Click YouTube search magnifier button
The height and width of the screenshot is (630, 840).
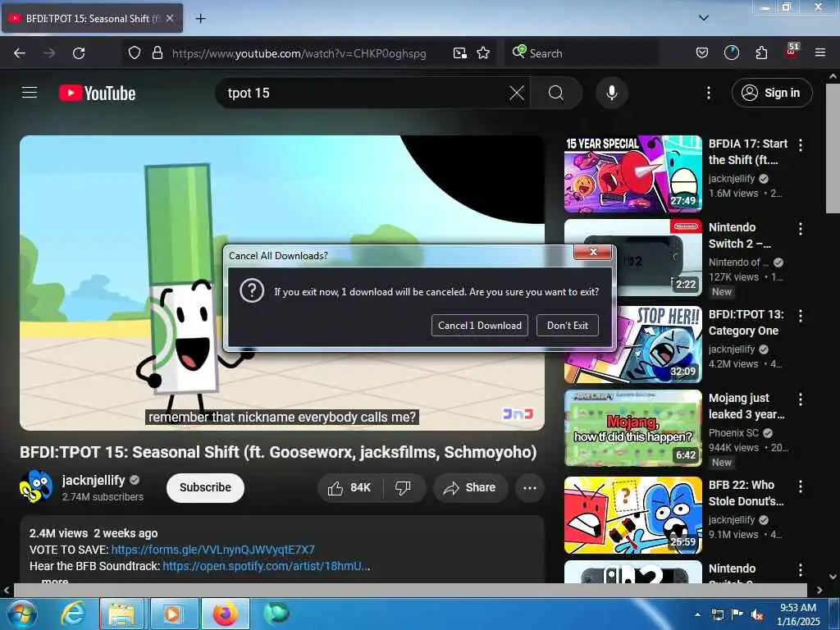(x=556, y=94)
